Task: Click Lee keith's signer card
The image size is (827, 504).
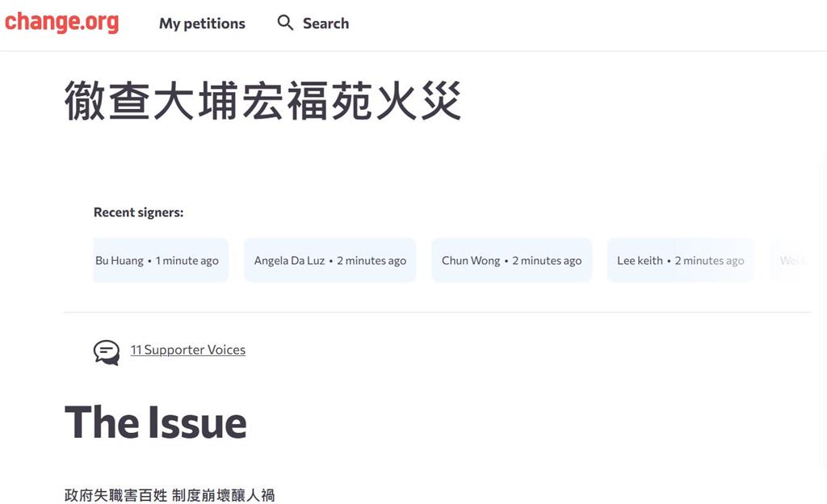Action: tap(680, 260)
